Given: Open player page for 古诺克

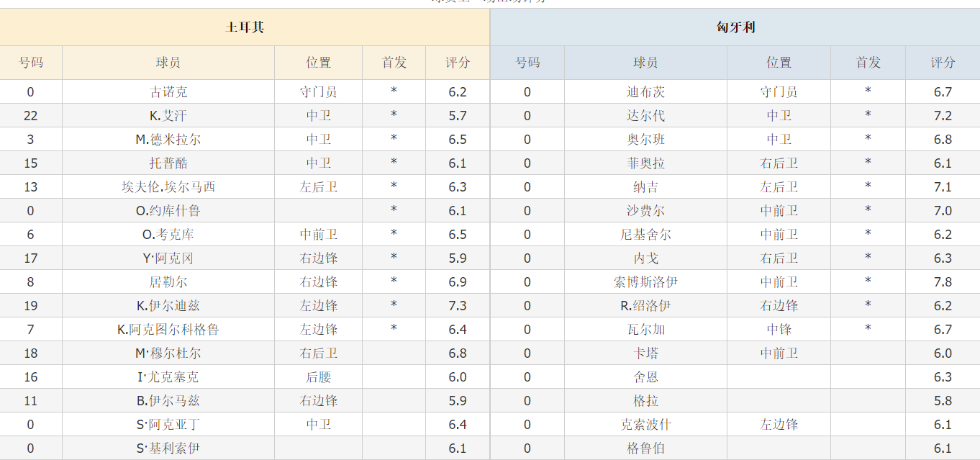Looking at the screenshot, I should (168, 91).
